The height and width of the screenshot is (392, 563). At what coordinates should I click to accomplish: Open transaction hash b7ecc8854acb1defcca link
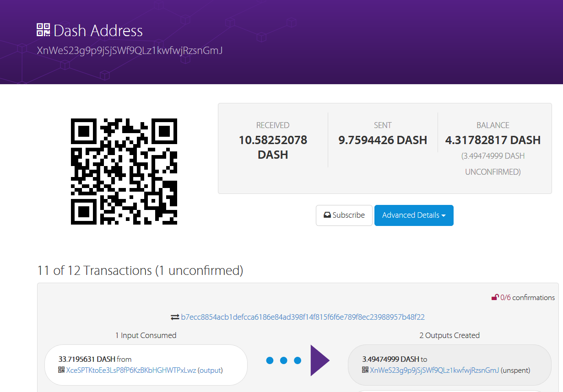point(303,317)
